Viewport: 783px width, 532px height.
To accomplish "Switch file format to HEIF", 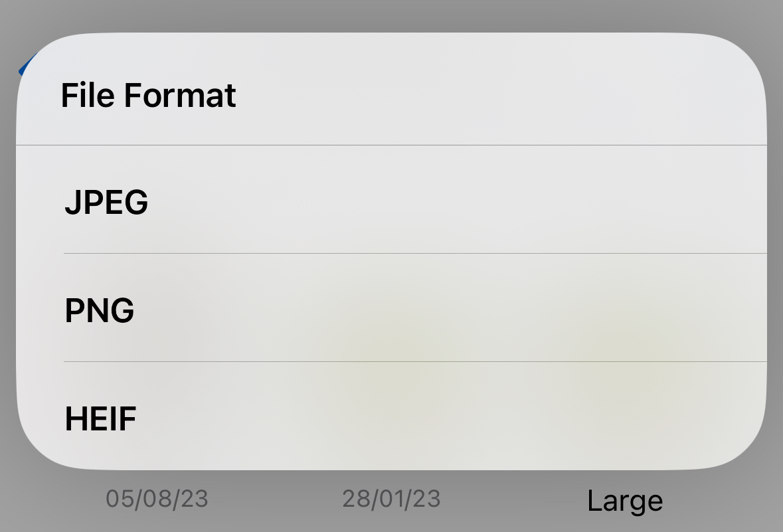I will [x=392, y=416].
